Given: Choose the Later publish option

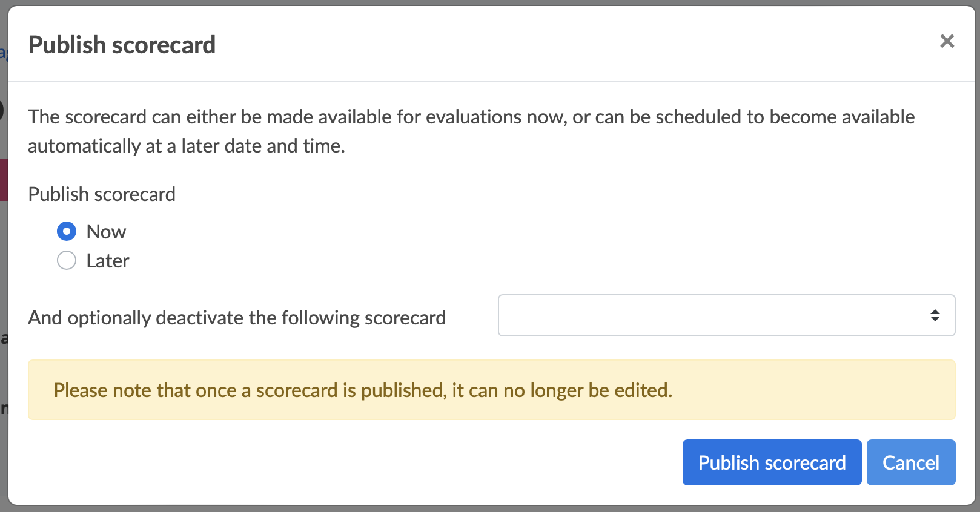Looking at the screenshot, I should pyautogui.click(x=67, y=261).
